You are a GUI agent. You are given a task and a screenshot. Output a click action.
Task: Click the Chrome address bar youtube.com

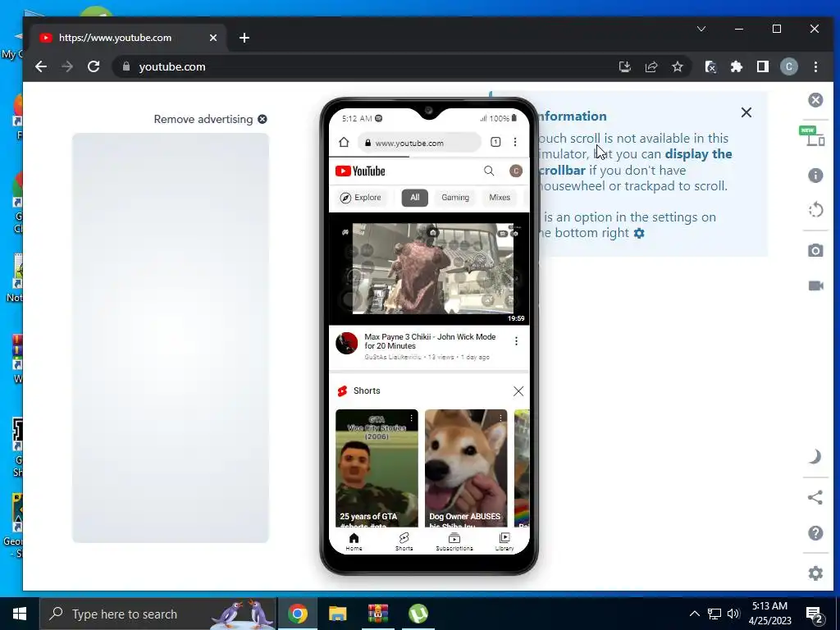(x=364, y=66)
